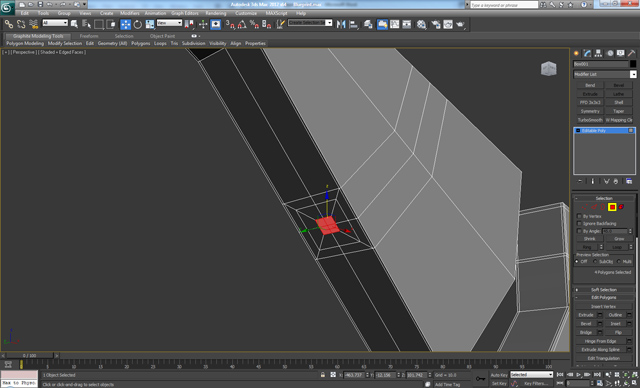Open the Utilities command panel tab

(631, 53)
